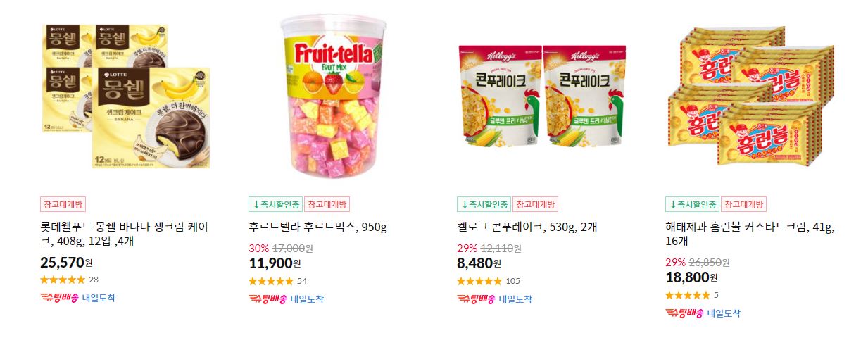Click the 즉시할인중 badge on Fruit-tella item
The width and height of the screenshot is (868, 338).
point(275,204)
